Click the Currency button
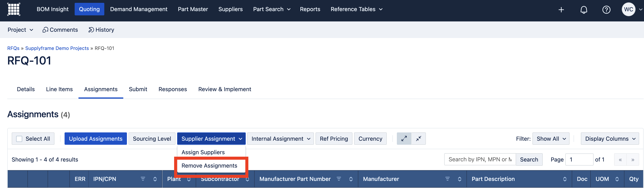Image resolution: width=644 pixels, height=188 pixels. pyautogui.click(x=370, y=139)
